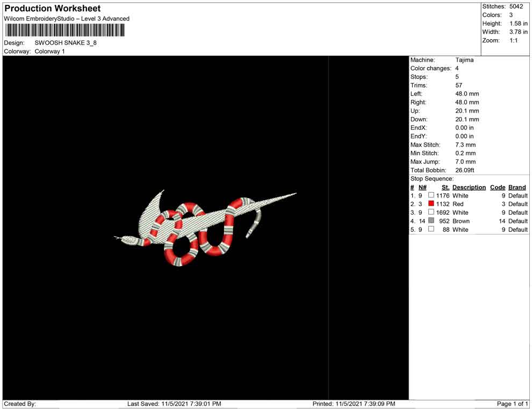
Task: Click the "Brand" column header
Action: (517, 187)
